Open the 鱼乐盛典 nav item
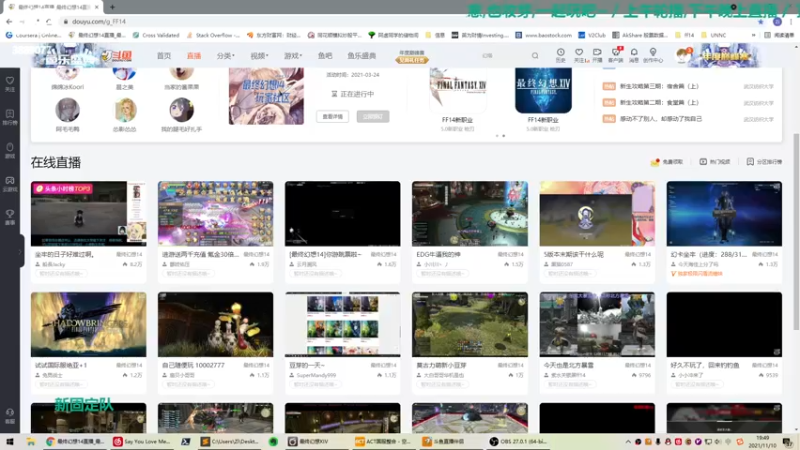800x450 pixels. 362,56
